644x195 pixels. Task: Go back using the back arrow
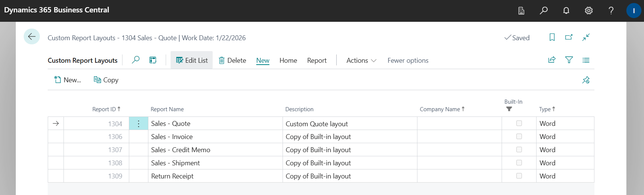point(32,36)
